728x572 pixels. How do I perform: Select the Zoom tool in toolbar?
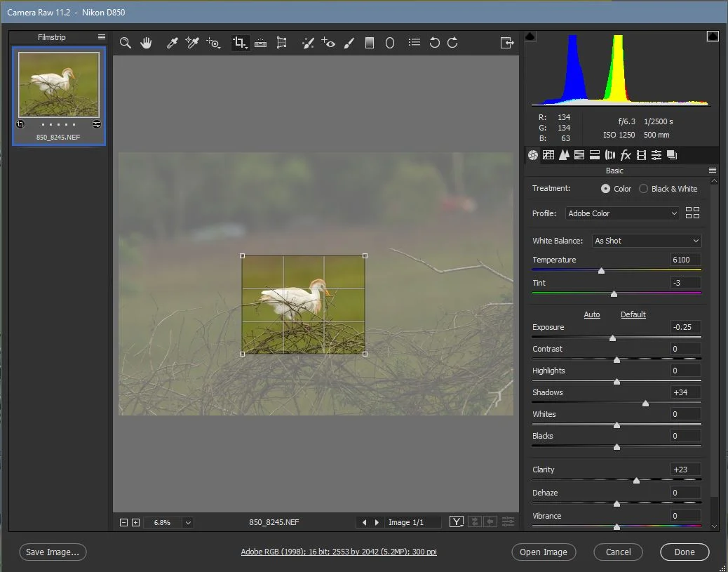[126, 43]
